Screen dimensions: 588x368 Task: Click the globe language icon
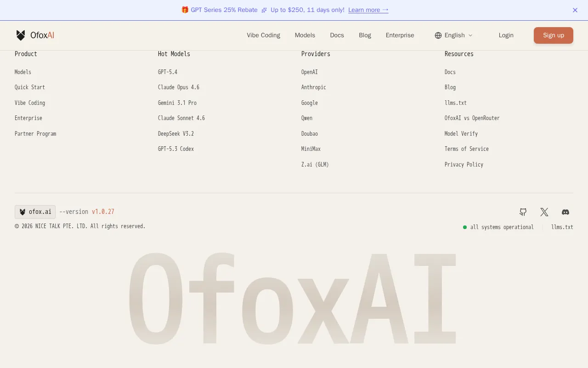tap(438, 35)
